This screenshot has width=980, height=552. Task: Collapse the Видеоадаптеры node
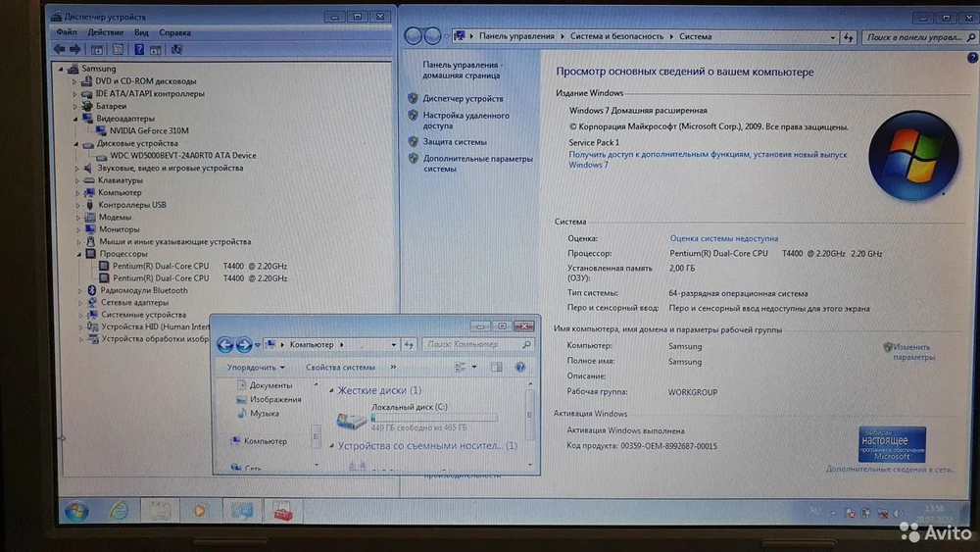tap(75, 119)
